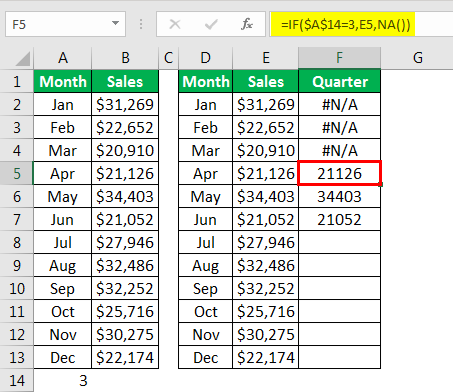453x392 pixels.
Task: Click Jun in column A
Action: tap(63, 219)
